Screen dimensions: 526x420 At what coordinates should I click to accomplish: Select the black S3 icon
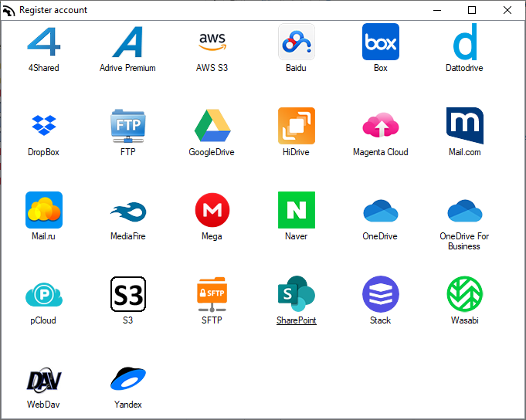tap(127, 294)
